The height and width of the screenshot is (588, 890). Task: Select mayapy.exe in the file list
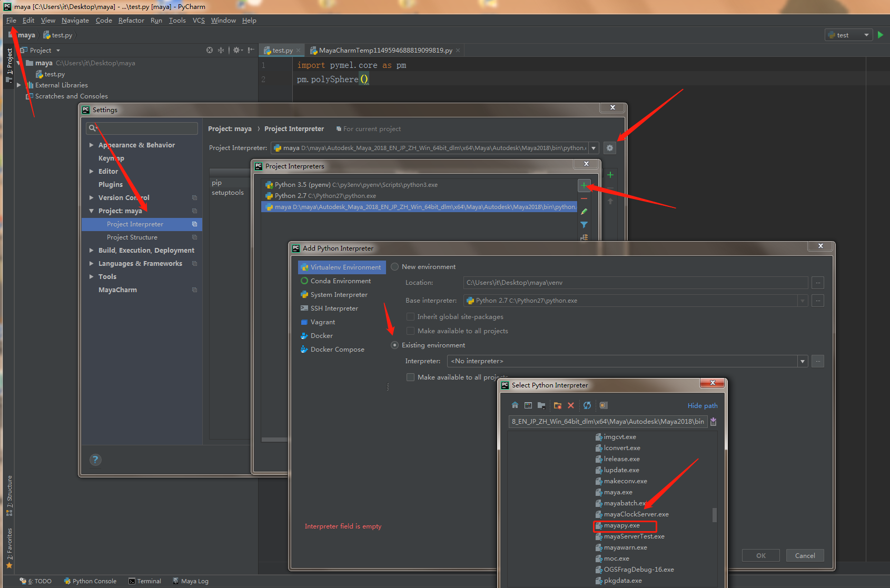point(622,526)
